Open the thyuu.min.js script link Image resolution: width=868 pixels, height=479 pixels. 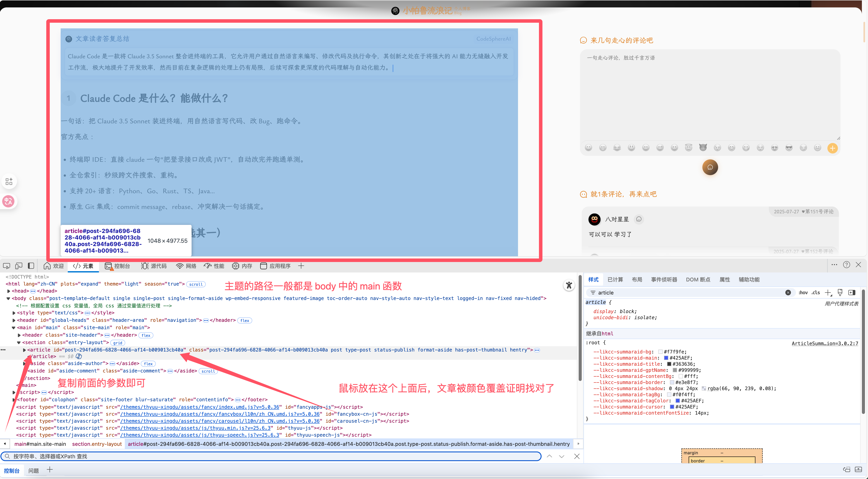196,428
